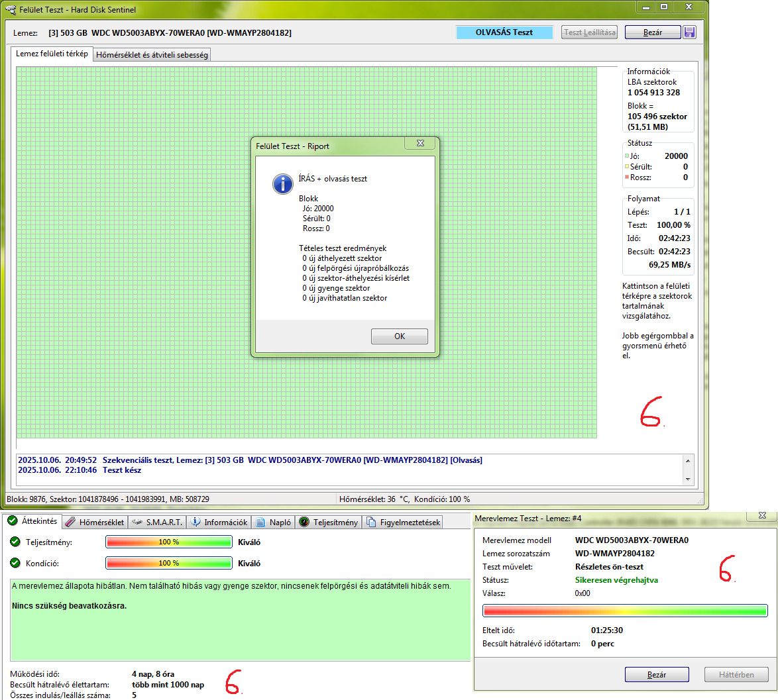Close the Felület Teszt Riport dialog
This screenshot has height=700, width=778.
[x=420, y=143]
